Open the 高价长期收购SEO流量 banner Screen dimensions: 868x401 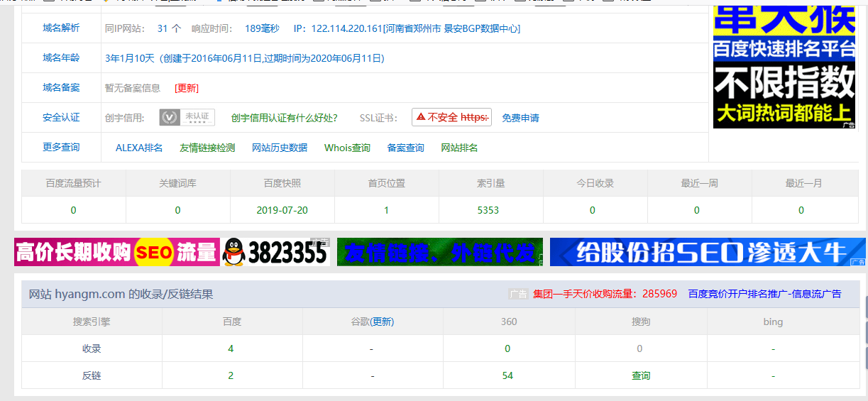(x=117, y=252)
